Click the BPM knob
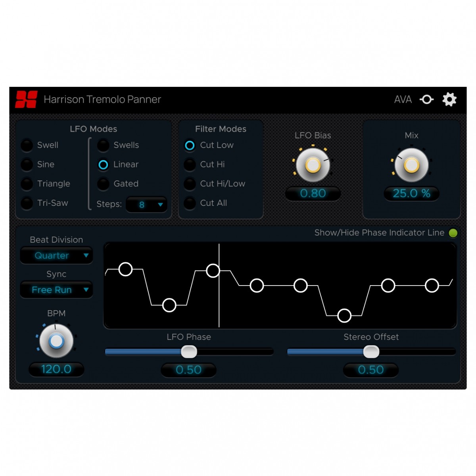476x476 pixels. (x=56, y=341)
